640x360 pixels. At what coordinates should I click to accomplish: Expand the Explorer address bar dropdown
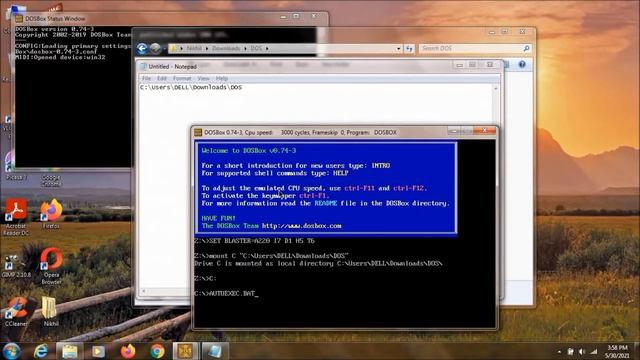pos(398,49)
